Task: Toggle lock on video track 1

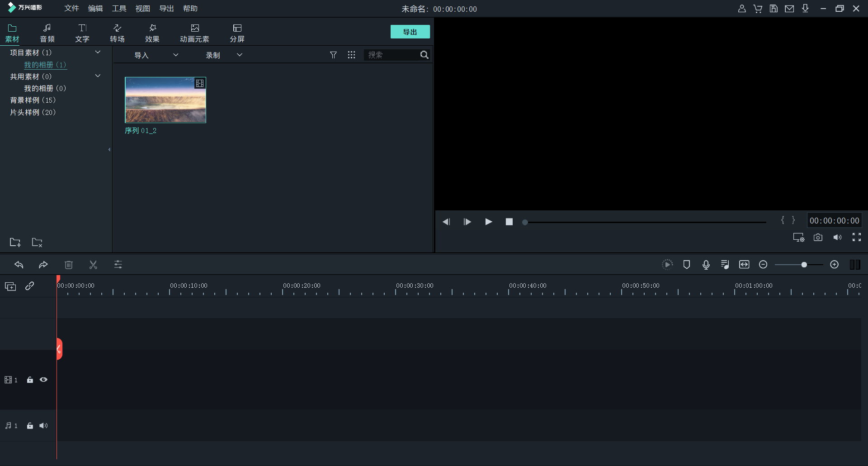Action: click(x=30, y=380)
